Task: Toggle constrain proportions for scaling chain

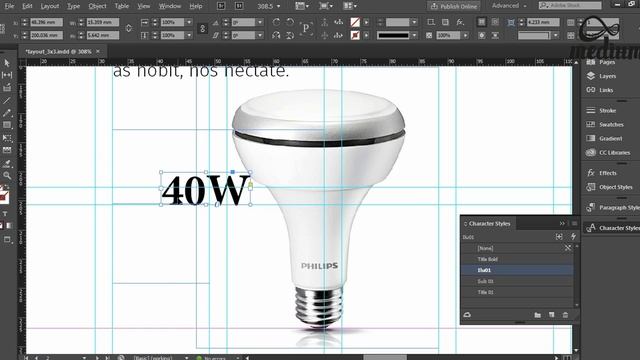Action: point(202,29)
